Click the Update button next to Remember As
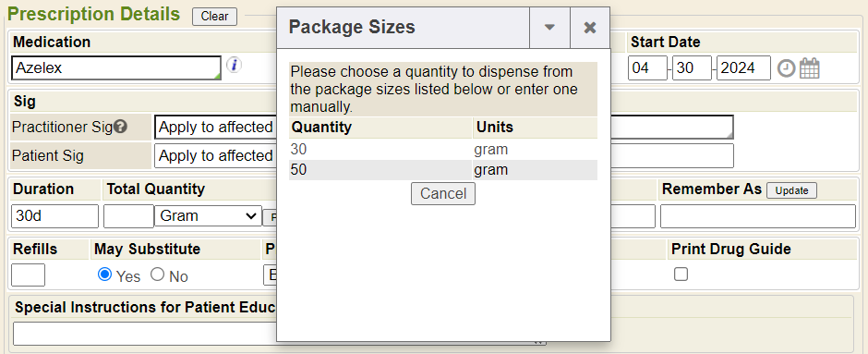The image size is (868, 354). (791, 190)
